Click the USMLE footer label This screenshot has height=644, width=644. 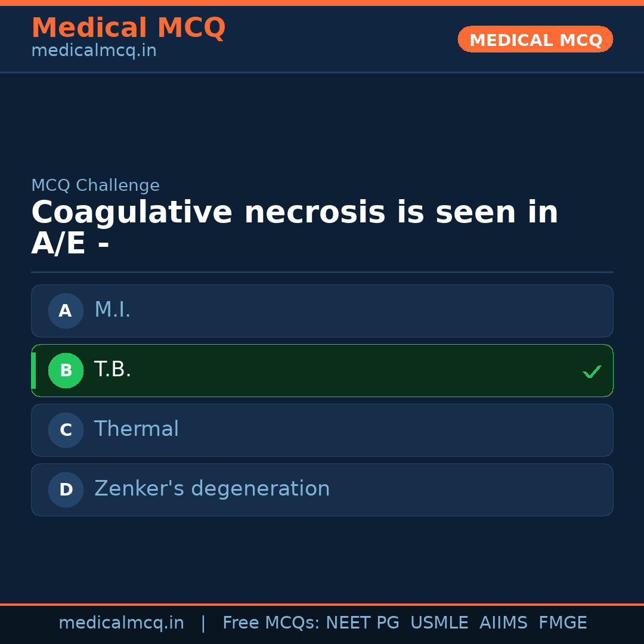coord(439,623)
